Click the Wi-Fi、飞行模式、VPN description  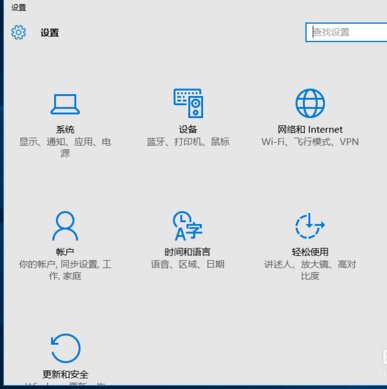click(x=310, y=142)
